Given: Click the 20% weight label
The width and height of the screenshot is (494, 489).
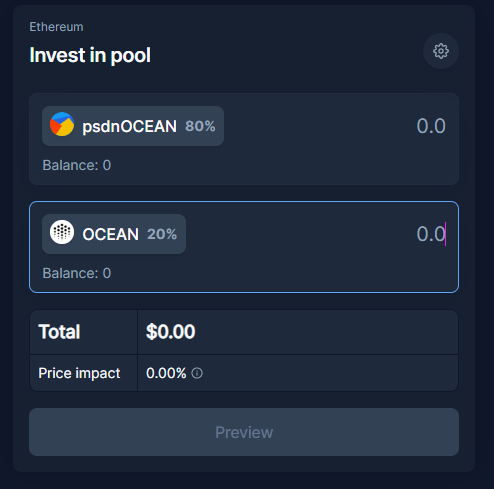Looking at the screenshot, I should tap(162, 234).
